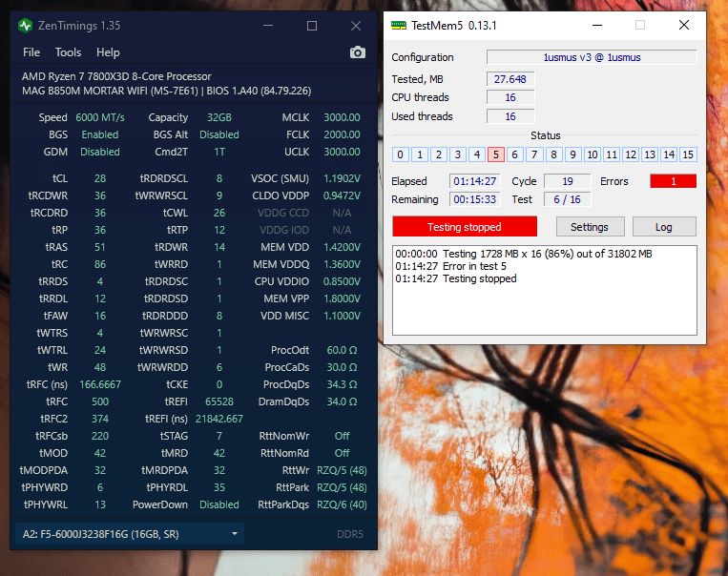Click the Cycle value 19 field
The width and height of the screenshot is (728, 576).
(x=568, y=181)
